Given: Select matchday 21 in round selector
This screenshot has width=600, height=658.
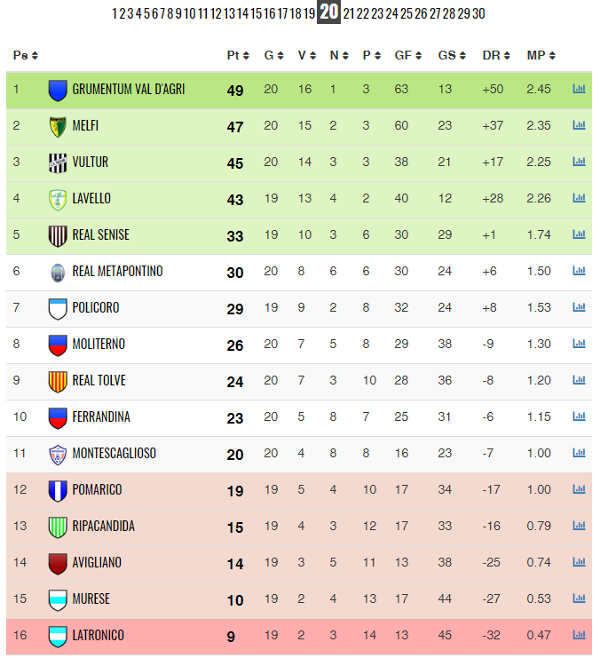Looking at the screenshot, I should (x=349, y=13).
